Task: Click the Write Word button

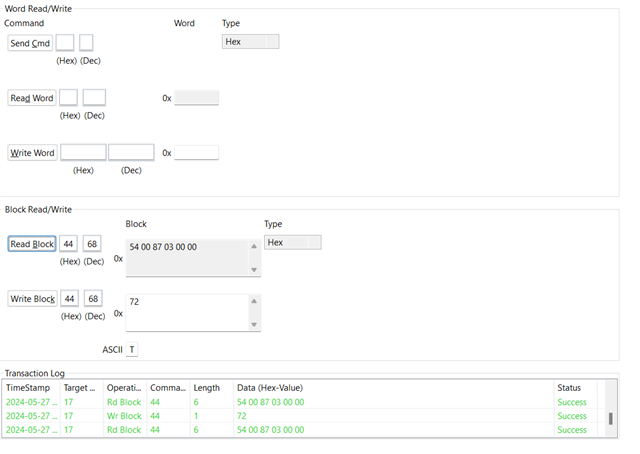Action: [x=32, y=153]
